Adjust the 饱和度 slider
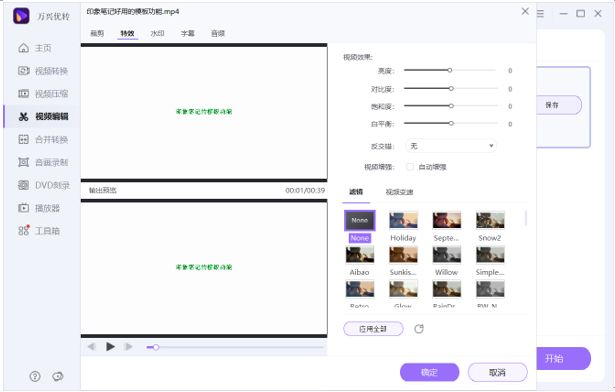This screenshot has height=392, width=615. tap(451, 106)
